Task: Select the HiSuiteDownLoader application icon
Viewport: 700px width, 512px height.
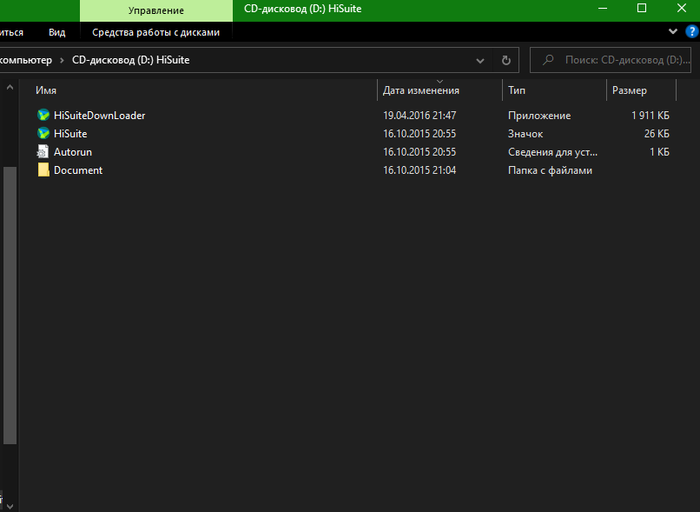Action: tap(43, 115)
